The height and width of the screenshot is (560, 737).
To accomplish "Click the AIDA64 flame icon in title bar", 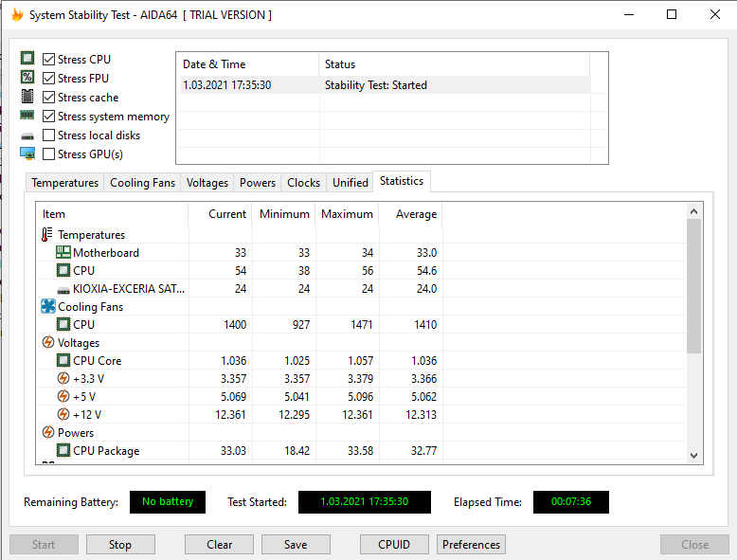I will (17, 14).
